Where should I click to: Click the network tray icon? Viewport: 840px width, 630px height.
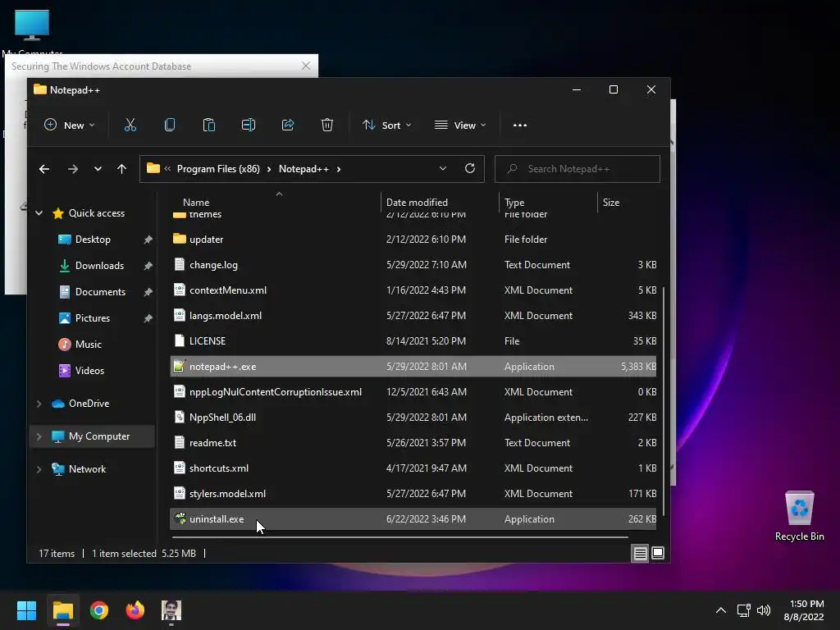click(743, 610)
